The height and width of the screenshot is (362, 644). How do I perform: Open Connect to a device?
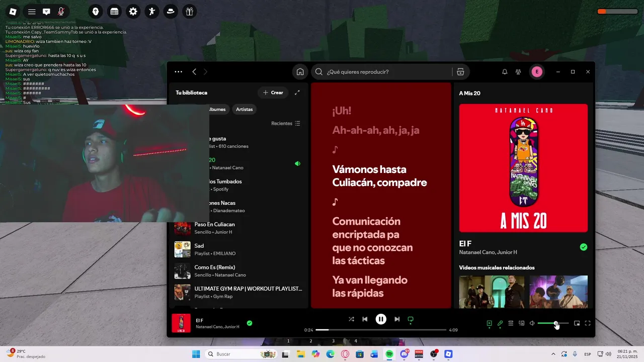522,323
